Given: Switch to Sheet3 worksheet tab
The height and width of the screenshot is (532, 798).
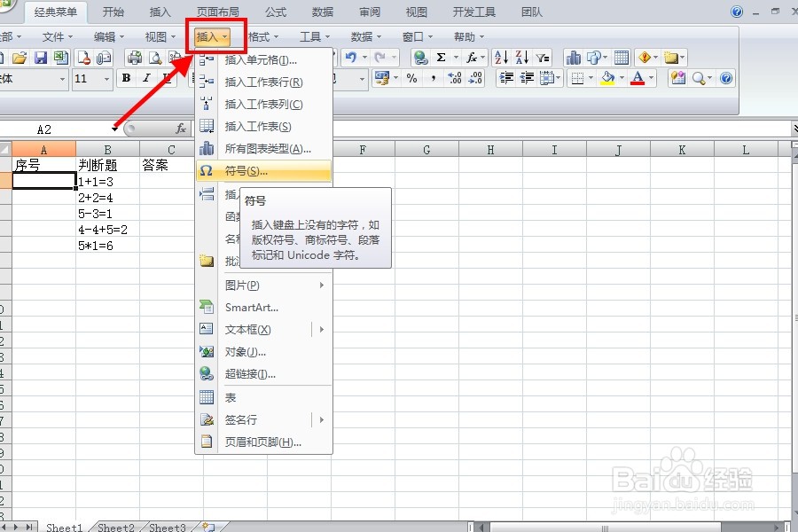Looking at the screenshot, I should [x=168, y=528].
